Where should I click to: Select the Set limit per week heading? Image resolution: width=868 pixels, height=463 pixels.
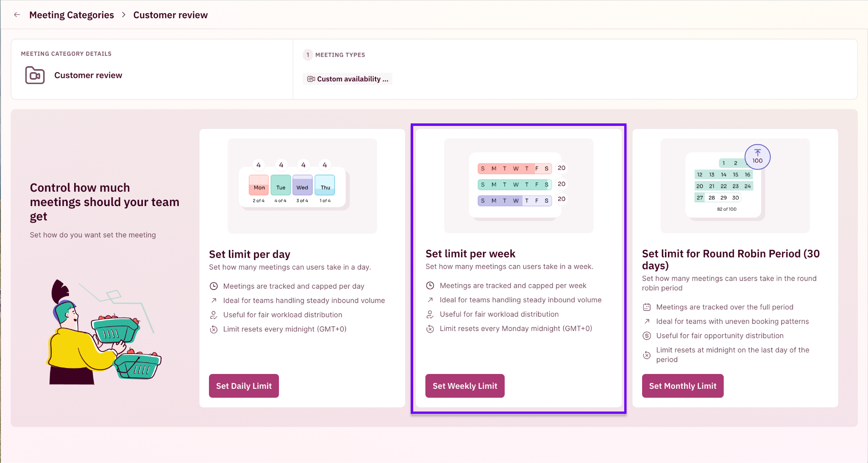(470, 254)
